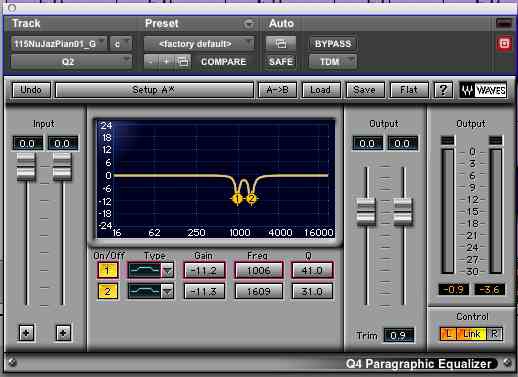Viewport: 518px width, 377px height.
Task: Toggle the SAFE automation button
Action: 281,62
